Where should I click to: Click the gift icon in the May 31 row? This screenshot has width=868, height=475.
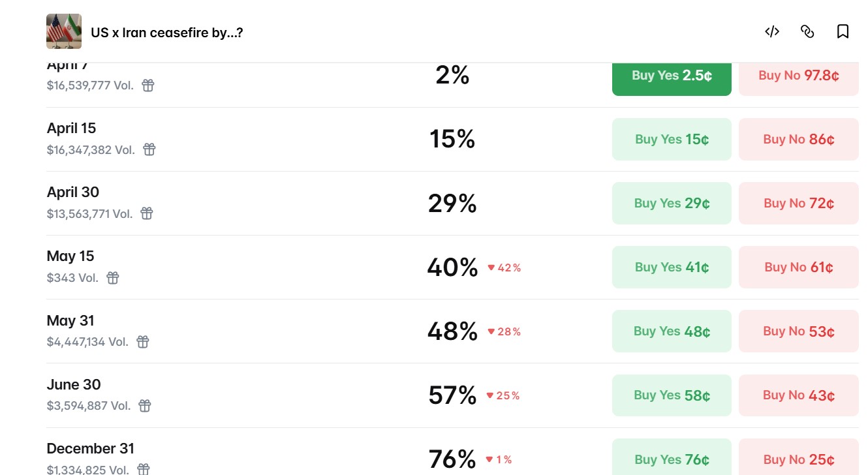pyautogui.click(x=143, y=342)
